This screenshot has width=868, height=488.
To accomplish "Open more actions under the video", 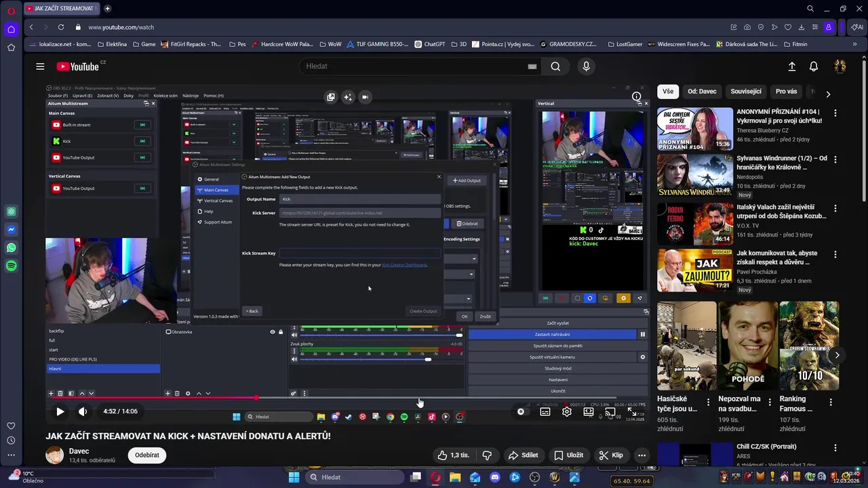I will [642, 455].
